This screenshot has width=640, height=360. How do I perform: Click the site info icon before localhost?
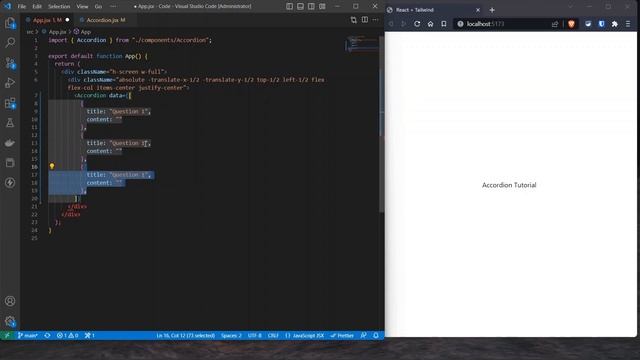[x=460, y=24]
